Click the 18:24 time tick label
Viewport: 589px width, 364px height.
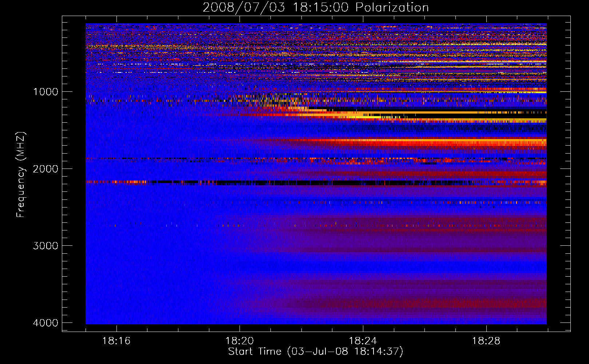pos(363,341)
